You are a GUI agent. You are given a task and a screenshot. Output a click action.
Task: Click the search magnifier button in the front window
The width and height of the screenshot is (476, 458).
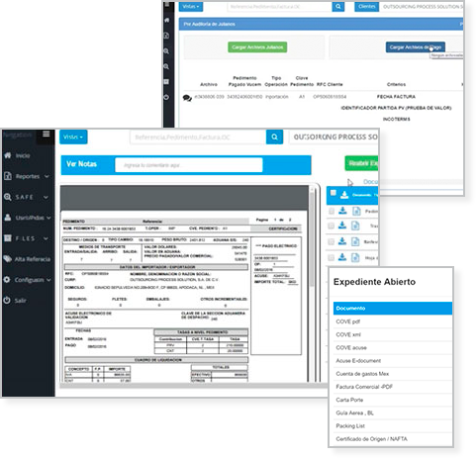pyautogui.click(x=274, y=137)
